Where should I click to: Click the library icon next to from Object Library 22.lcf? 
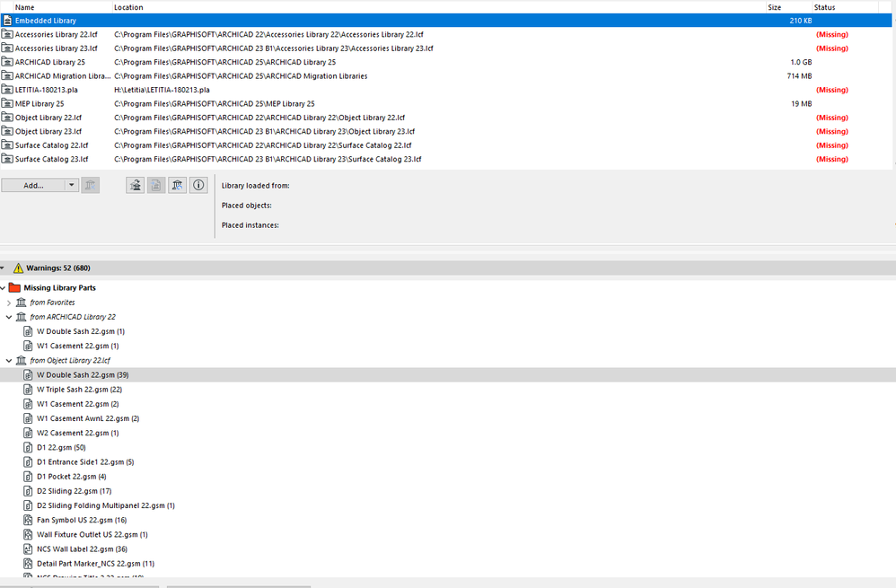[22, 361]
